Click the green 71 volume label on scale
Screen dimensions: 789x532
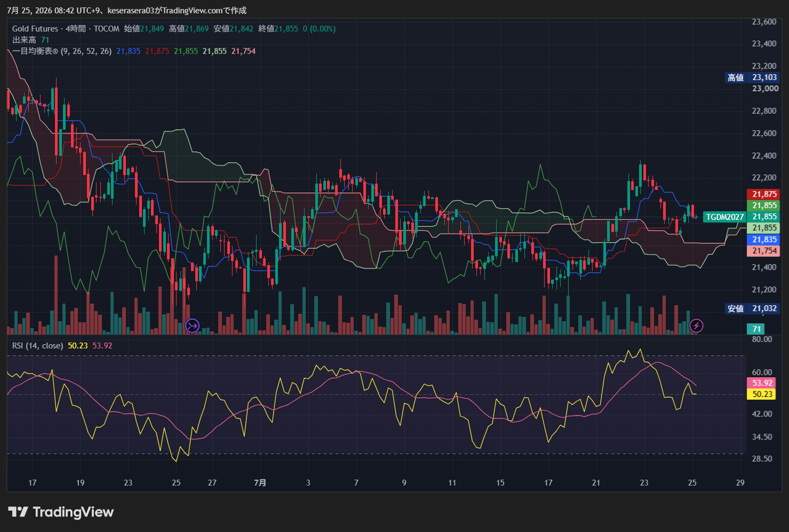coord(755,329)
